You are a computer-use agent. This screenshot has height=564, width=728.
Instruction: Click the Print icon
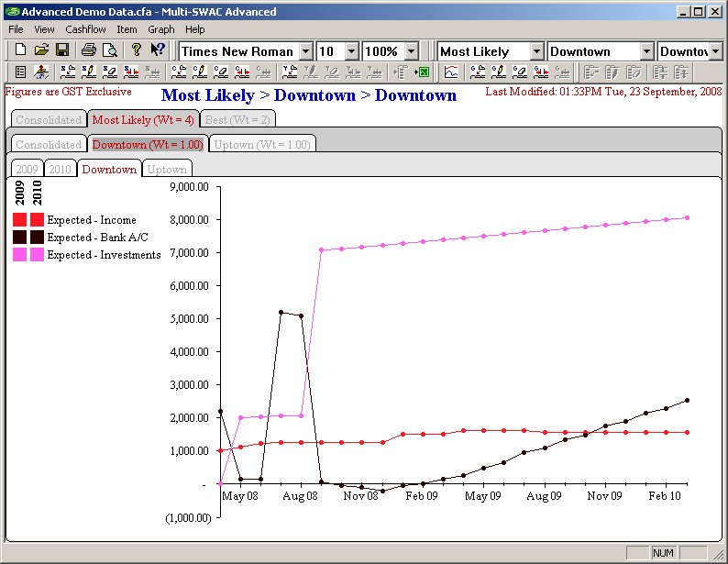coord(88,50)
